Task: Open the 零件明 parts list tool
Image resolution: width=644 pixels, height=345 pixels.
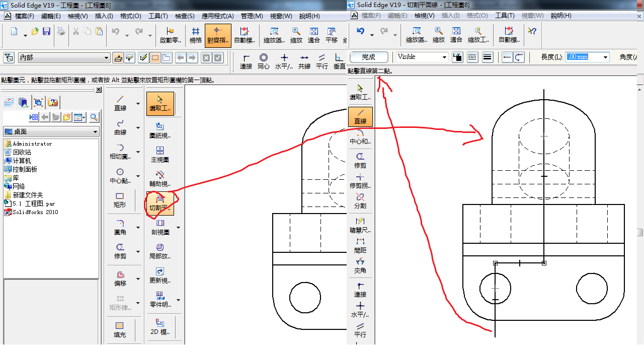Action: 160,300
